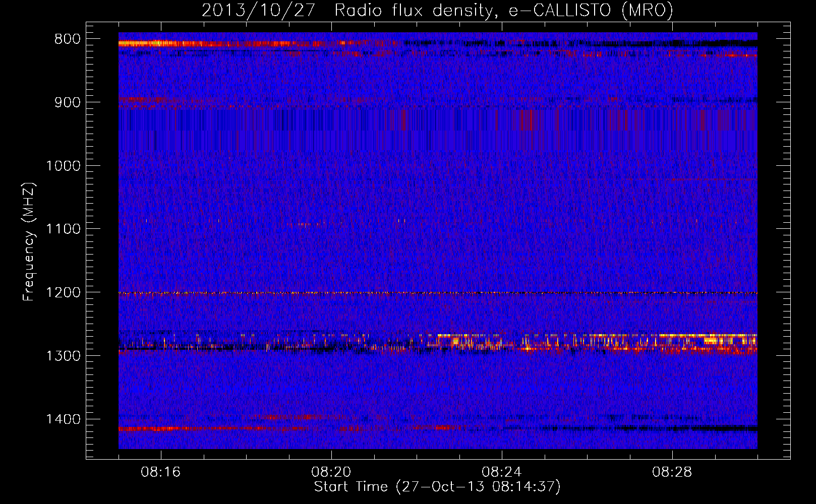This screenshot has width=816, height=504.
Task: Click the 'Frequency (MHZ)' axis label
Action: (x=29, y=242)
